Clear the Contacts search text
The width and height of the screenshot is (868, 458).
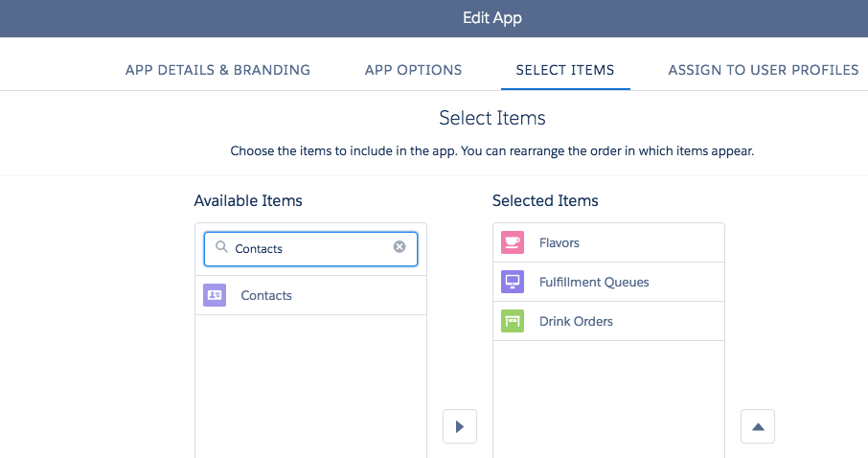[x=400, y=247]
